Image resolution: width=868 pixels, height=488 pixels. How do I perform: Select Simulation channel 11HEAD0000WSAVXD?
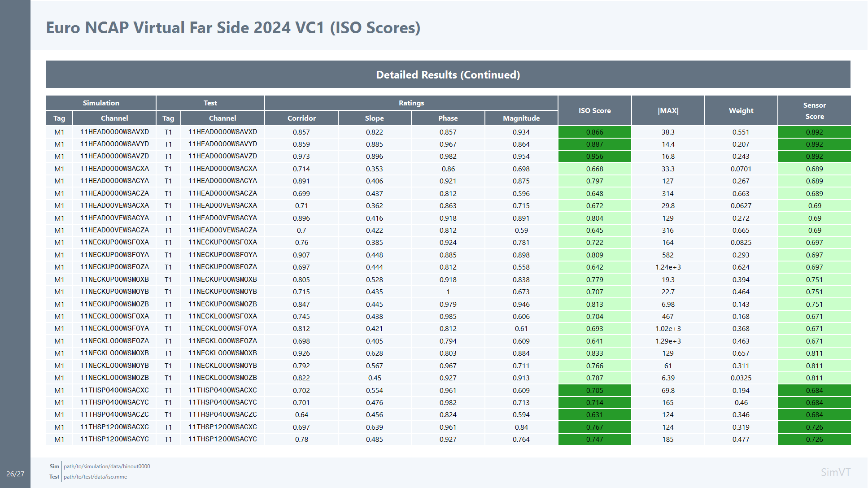tap(114, 132)
